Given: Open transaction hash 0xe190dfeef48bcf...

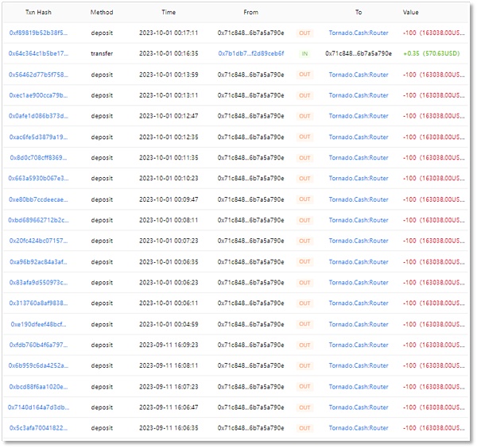Looking at the screenshot, I should point(38,324).
